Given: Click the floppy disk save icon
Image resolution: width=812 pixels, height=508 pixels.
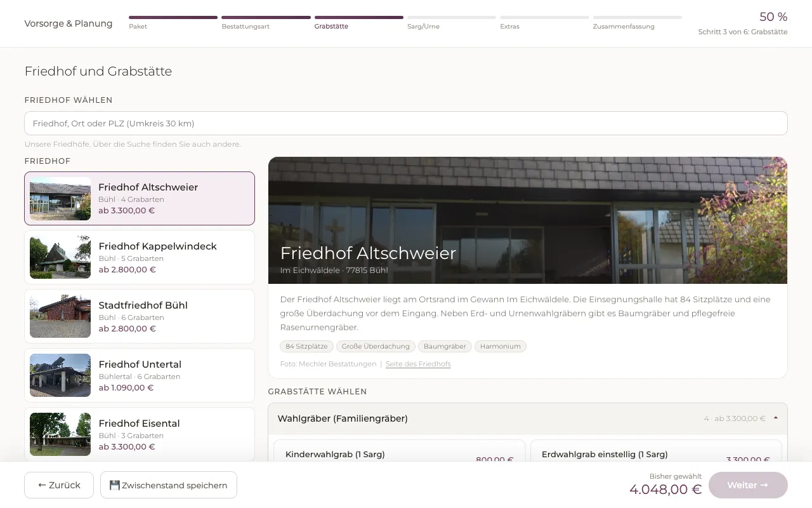Looking at the screenshot, I should click(x=115, y=485).
